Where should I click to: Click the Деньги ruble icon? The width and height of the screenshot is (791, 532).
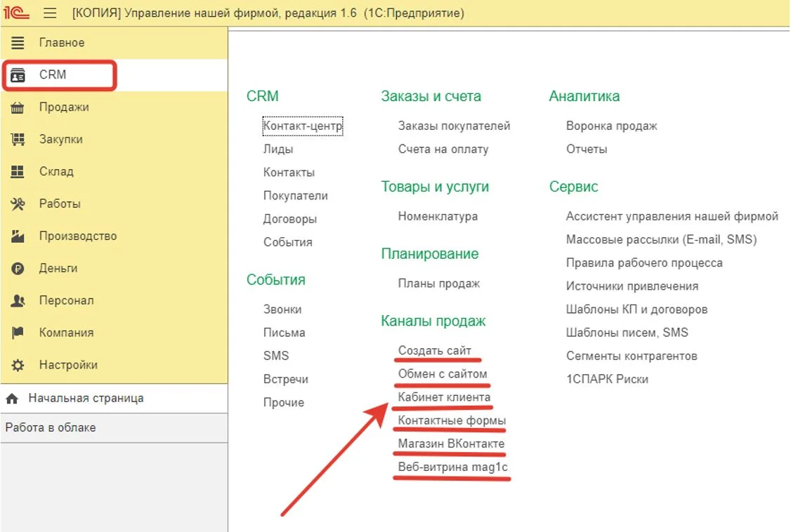click(x=18, y=269)
